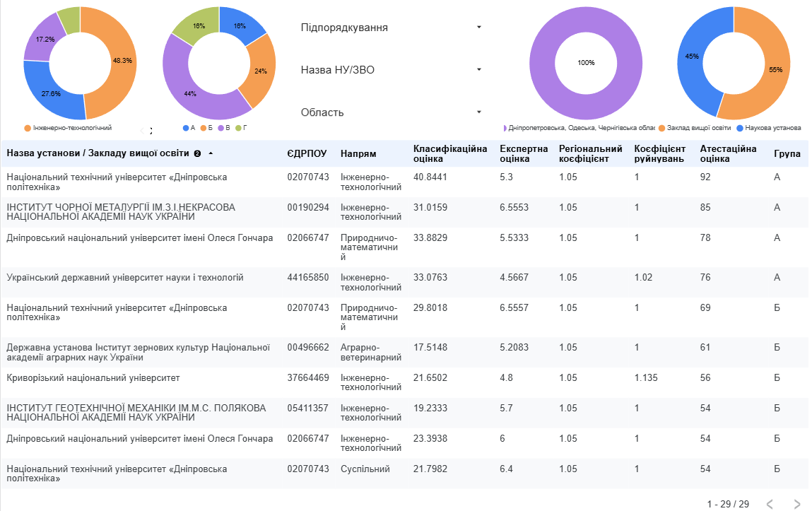Select ІНСТИТУТ ГЕОТЕХНІЧНОЇ МЕХАНІКИ row name
Screen dimensions: 812x511
136,413
